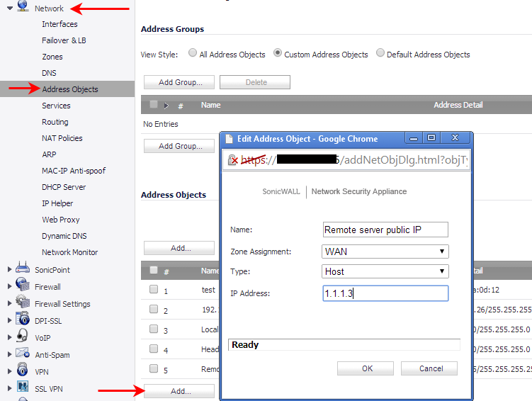Click the VPN lock icon
Image resolution: width=532 pixels, height=401 pixels.
point(22,371)
